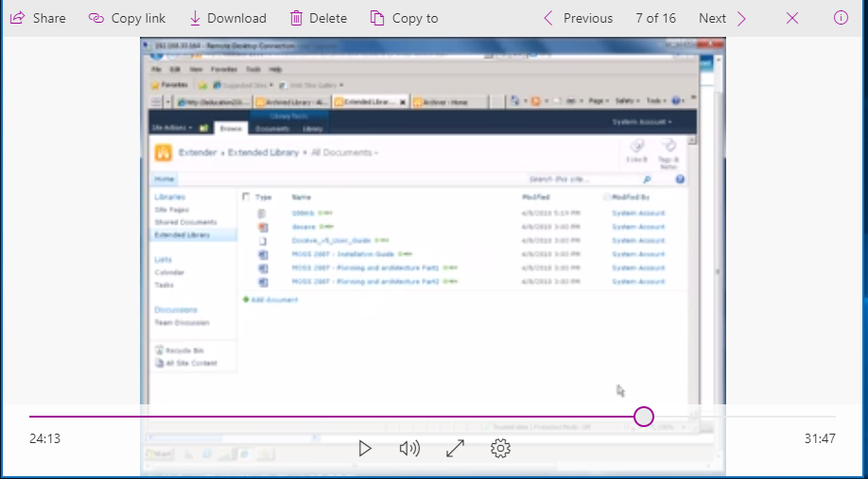The height and width of the screenshot is (479, 868).
Task: Click the Extended Library browser tab in video
Action: [x=371, y=102]
